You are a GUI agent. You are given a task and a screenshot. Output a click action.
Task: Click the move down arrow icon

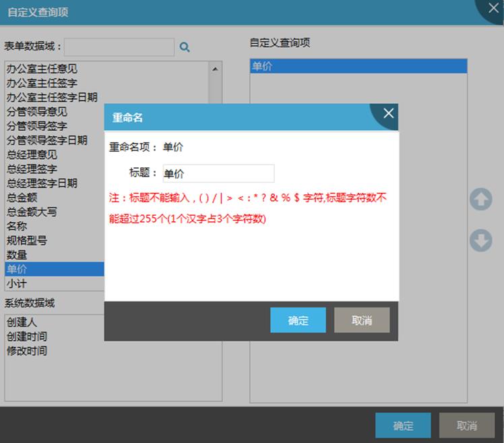pos(480,241)
